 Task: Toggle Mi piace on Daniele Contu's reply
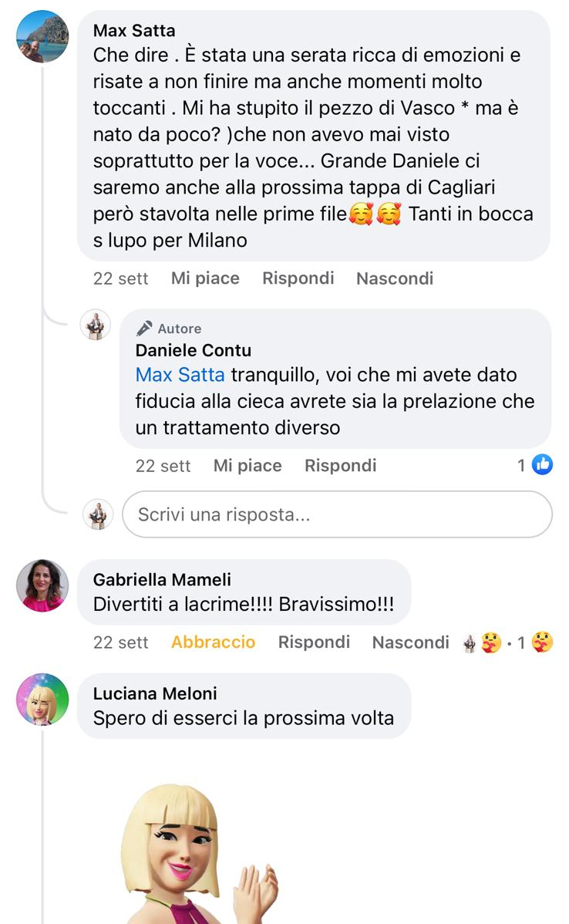coord(247,466)
